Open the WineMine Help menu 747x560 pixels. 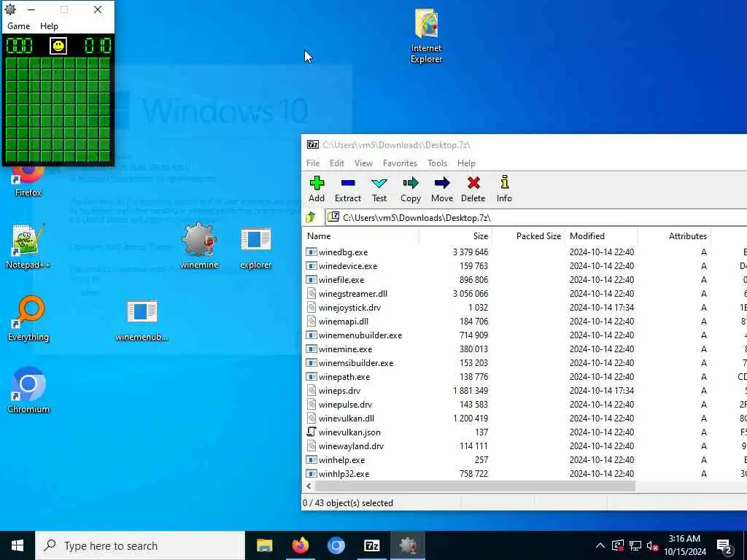(x=49, y=26)
